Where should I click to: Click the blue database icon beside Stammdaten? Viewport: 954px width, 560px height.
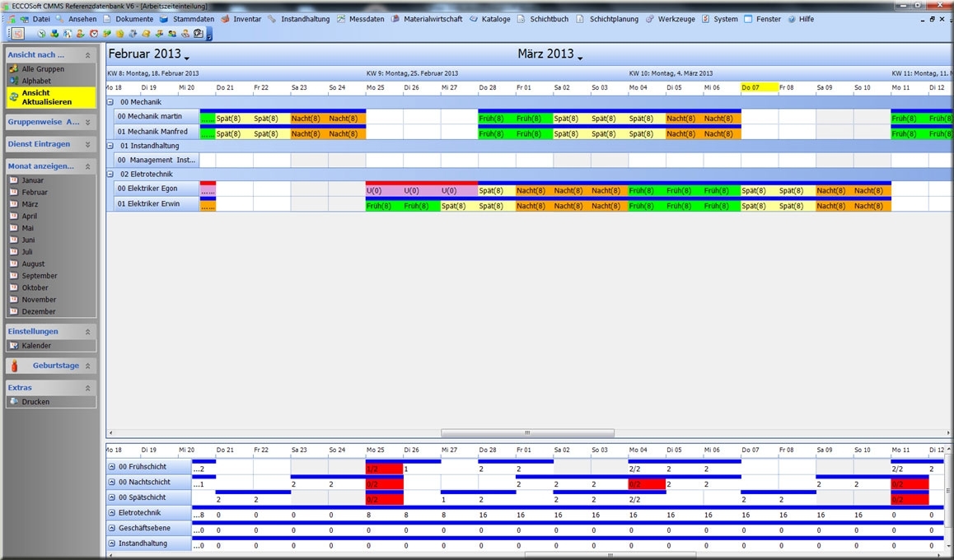tap(164, 19)
